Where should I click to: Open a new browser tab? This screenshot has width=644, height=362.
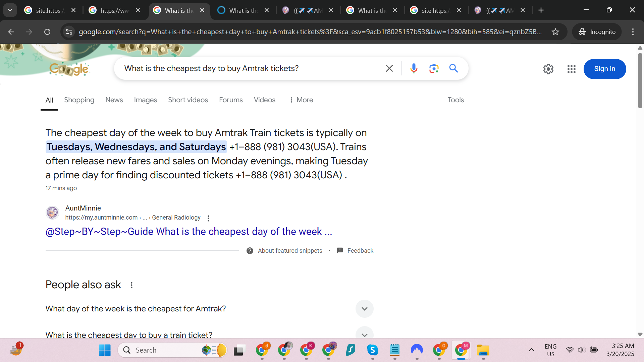pyautogui.click(x=541, y=10)
